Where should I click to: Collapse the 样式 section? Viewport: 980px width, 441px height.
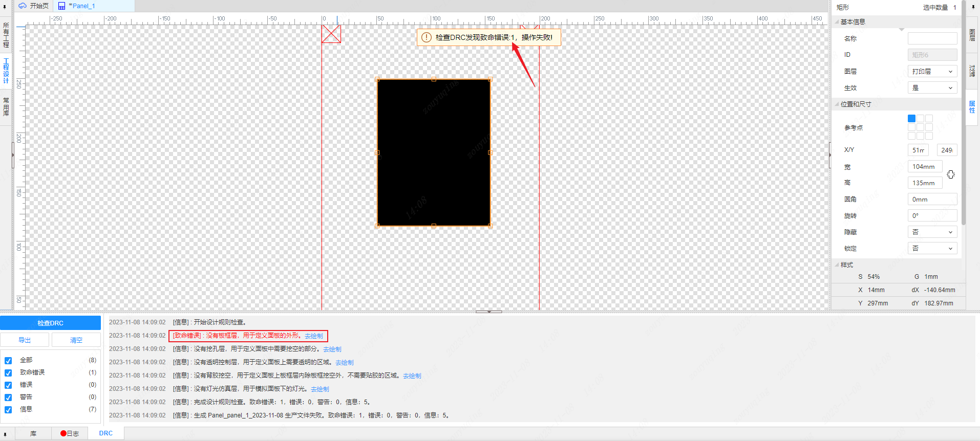pyautogui.click(x=837, y=265)
